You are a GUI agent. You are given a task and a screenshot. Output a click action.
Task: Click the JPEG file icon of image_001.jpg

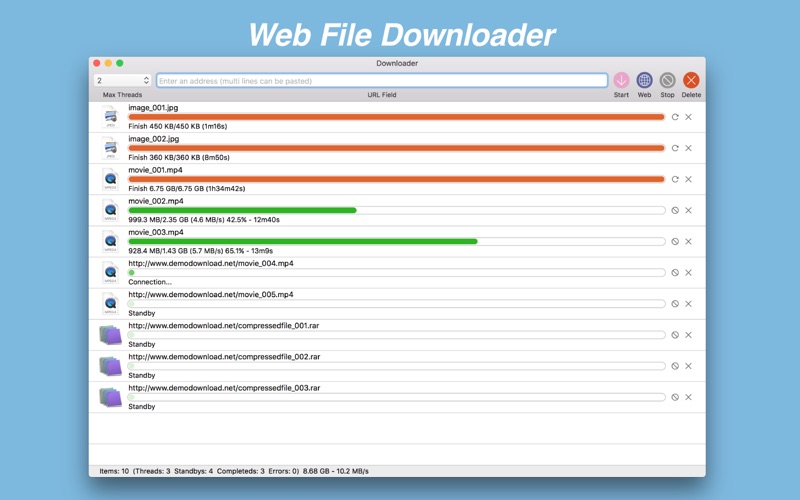110,117
